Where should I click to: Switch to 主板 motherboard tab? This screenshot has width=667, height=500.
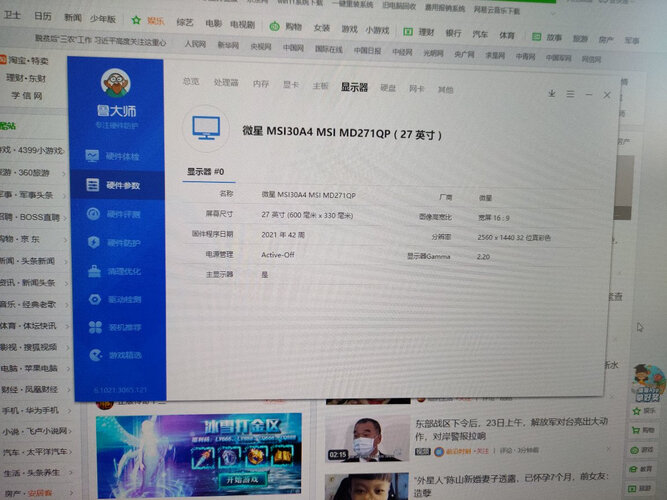(x=320, y=86)
